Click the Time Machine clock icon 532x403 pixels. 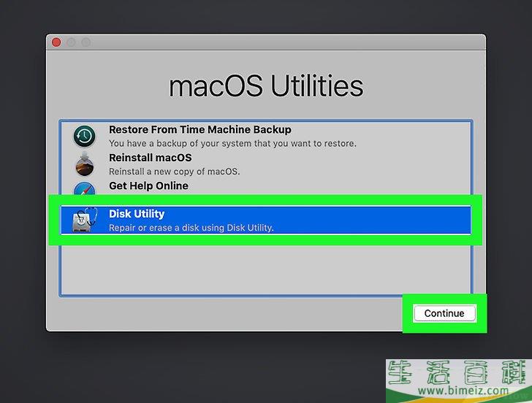coord(85,137)
